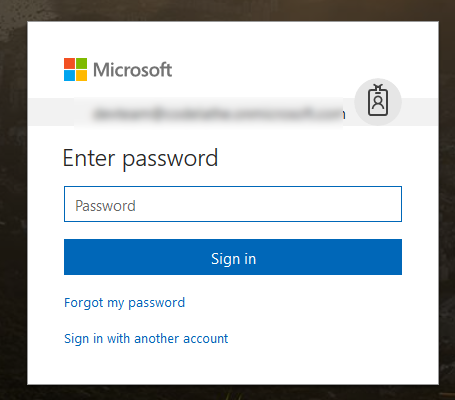Recover account via Forgot my password
Screen dimensions: 455x400
click(x=124, y=303)
